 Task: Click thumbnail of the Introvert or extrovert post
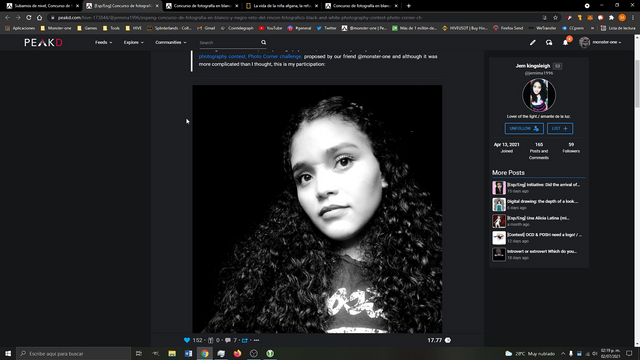[499, 254]
